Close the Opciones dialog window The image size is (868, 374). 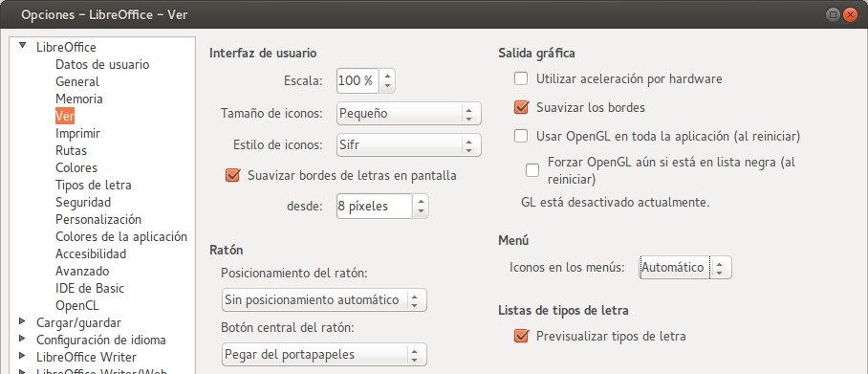pyautogui.click(x=850, y=15)
